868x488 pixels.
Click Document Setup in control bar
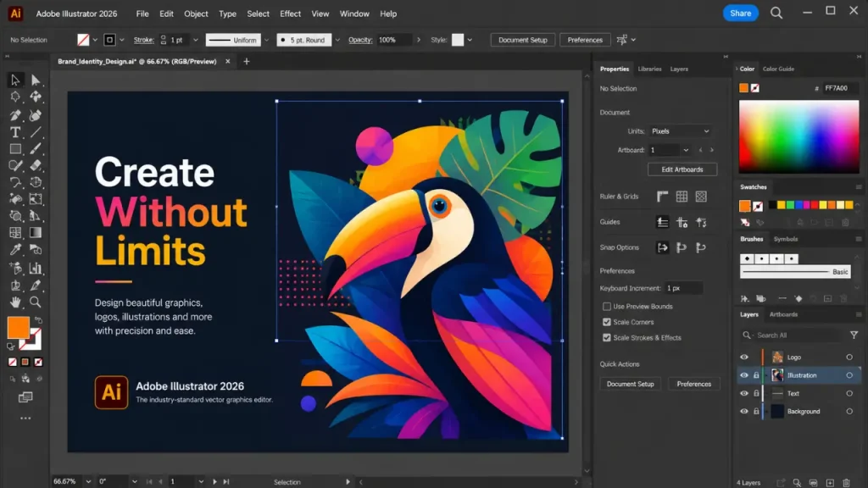point(522,40)
